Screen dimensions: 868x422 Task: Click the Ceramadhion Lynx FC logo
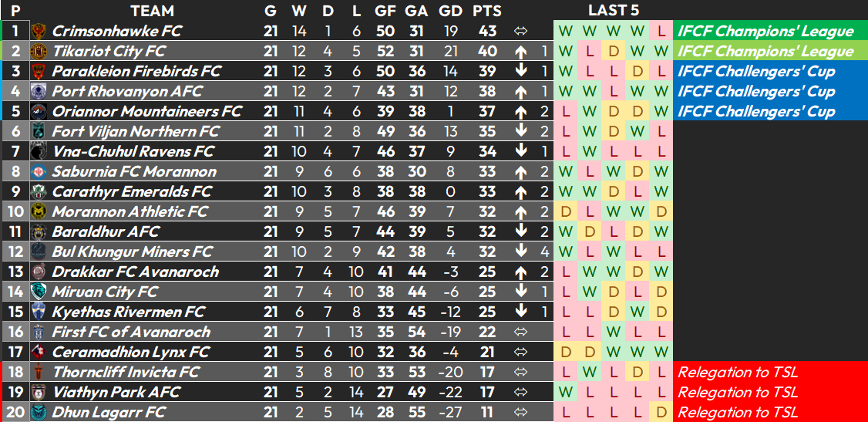click(39, 353)
